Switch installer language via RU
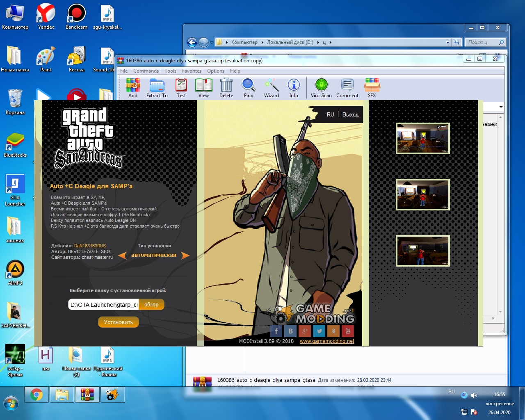The width and height of the screenshot is (525, 420). click(331, 115)
